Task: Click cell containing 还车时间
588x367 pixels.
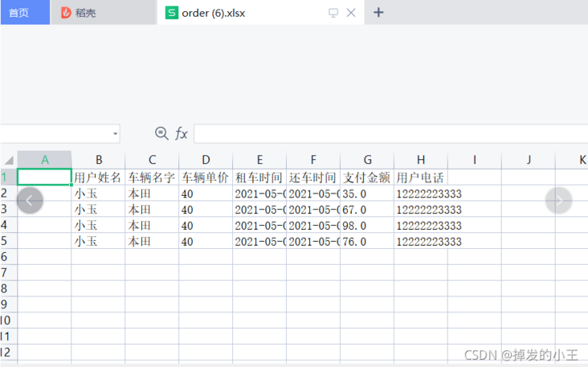Action: click(313, 177)
